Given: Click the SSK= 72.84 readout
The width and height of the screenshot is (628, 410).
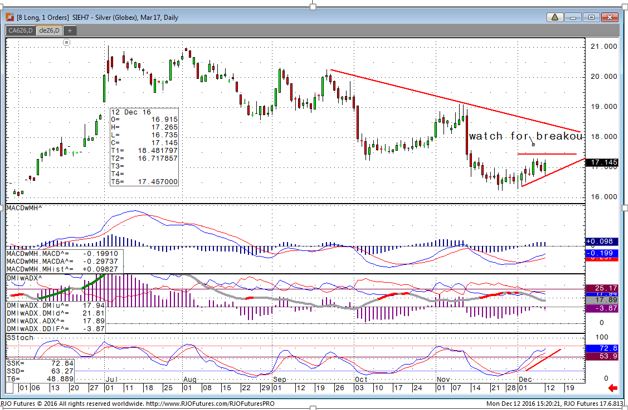Looking at the screenshot, I should click(x=40, y=363).
